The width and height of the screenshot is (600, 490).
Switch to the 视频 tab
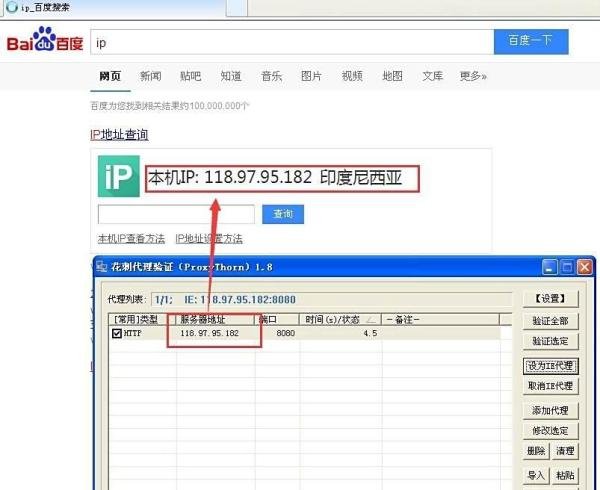(x=352, y=76)
